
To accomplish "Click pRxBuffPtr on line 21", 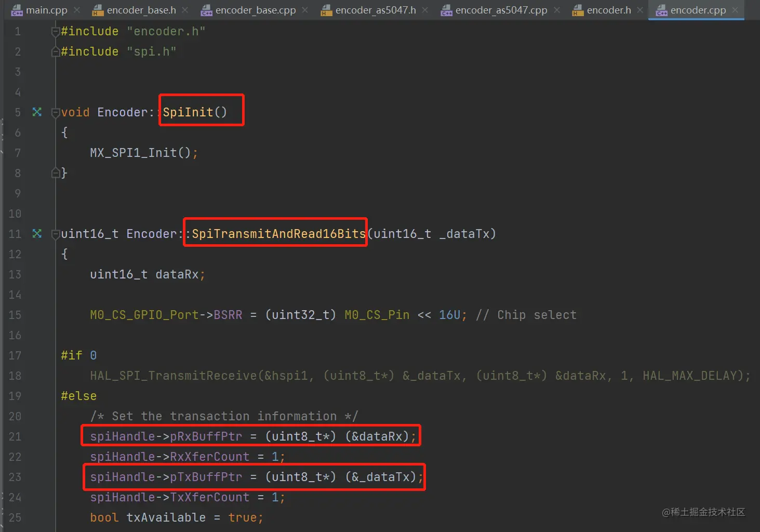I will coord(206,436).
